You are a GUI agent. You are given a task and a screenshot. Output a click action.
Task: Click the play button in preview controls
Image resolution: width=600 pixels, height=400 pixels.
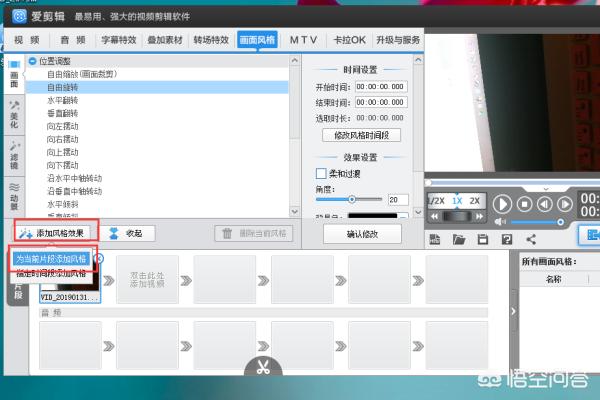point(503,202)
